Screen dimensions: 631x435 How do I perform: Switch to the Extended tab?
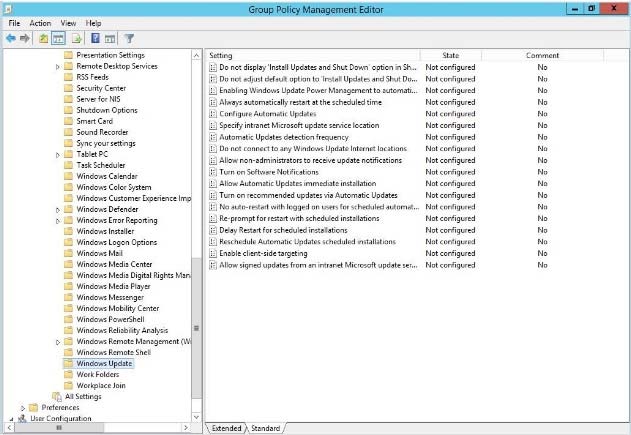(226, 428)
